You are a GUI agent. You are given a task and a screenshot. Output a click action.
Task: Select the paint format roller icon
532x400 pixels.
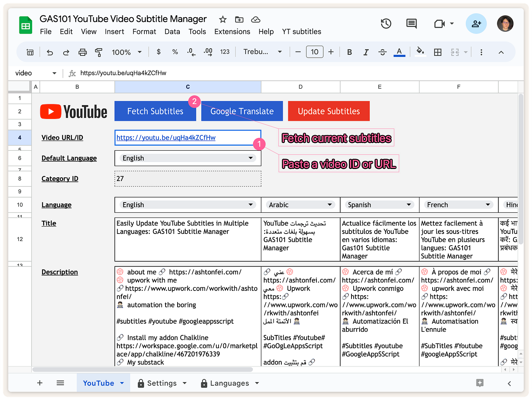98,52
